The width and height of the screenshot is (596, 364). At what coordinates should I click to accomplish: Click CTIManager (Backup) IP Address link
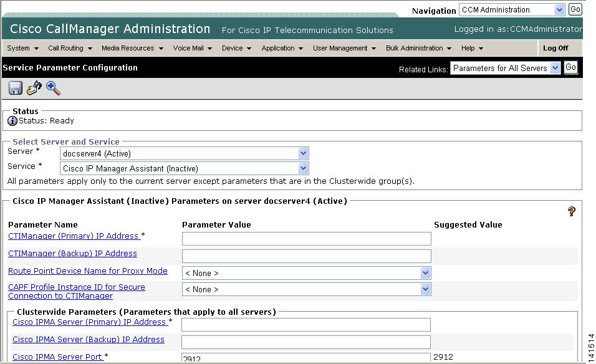[72, 254]
